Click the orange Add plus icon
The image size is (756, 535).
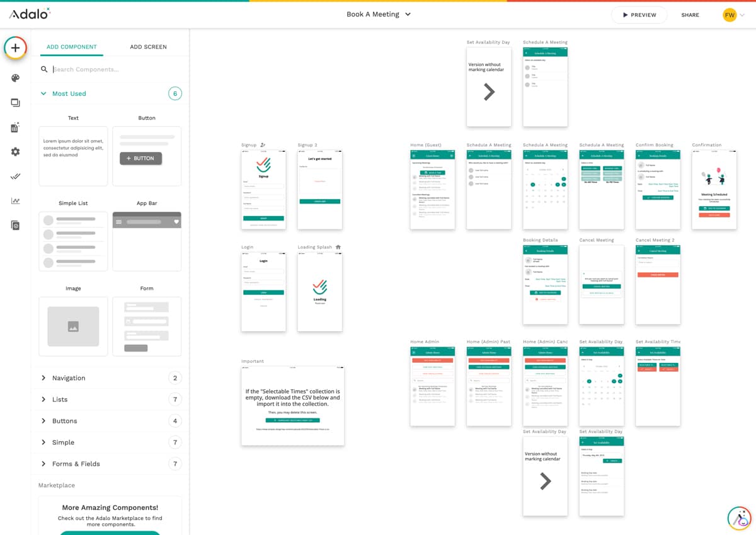[15, 47]
